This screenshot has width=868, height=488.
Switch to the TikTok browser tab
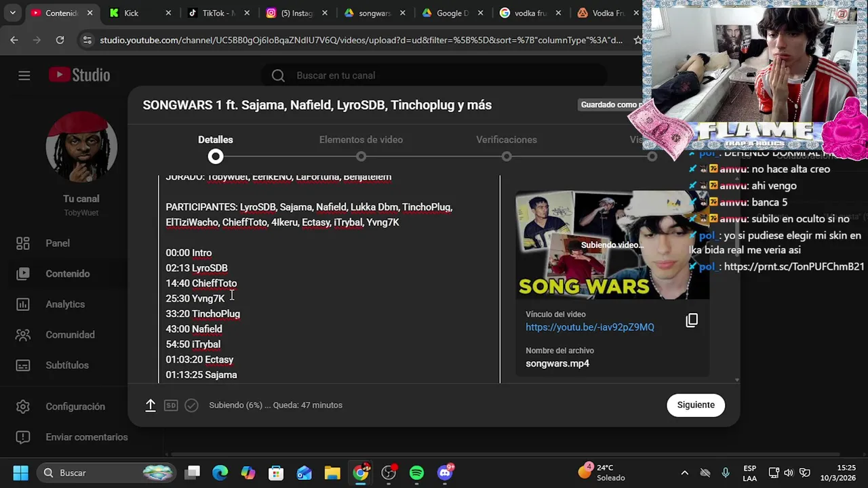point(218,13)
